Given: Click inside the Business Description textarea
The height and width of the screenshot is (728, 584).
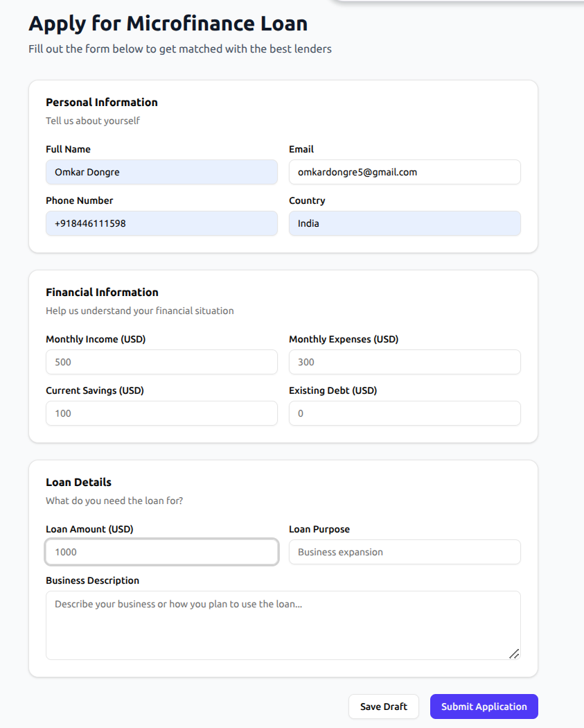Looking at the screenshot, I should click(x=283, y=625).
